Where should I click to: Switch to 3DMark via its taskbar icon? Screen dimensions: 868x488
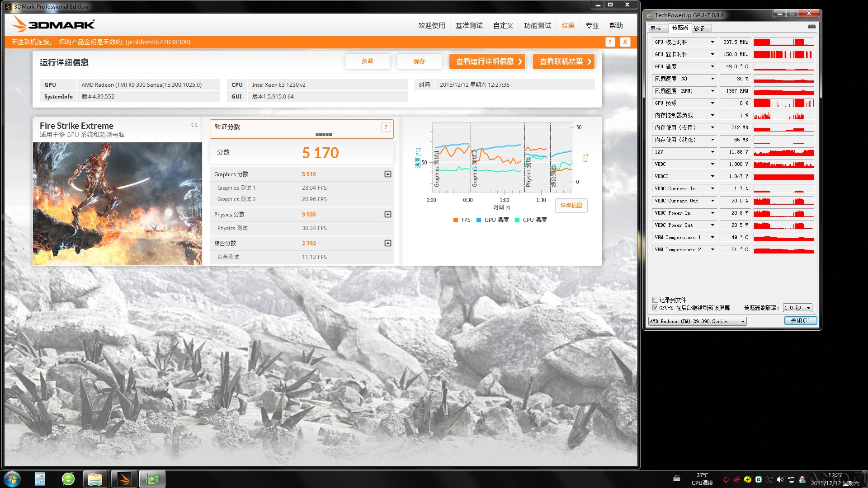[x=124, y=479]
